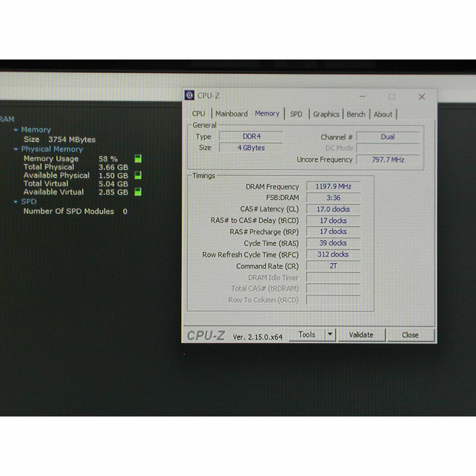Click the CAS# Latency value 17.0 clocks
The height and width of the screenshot is (476, 476).
coord(333,209)
